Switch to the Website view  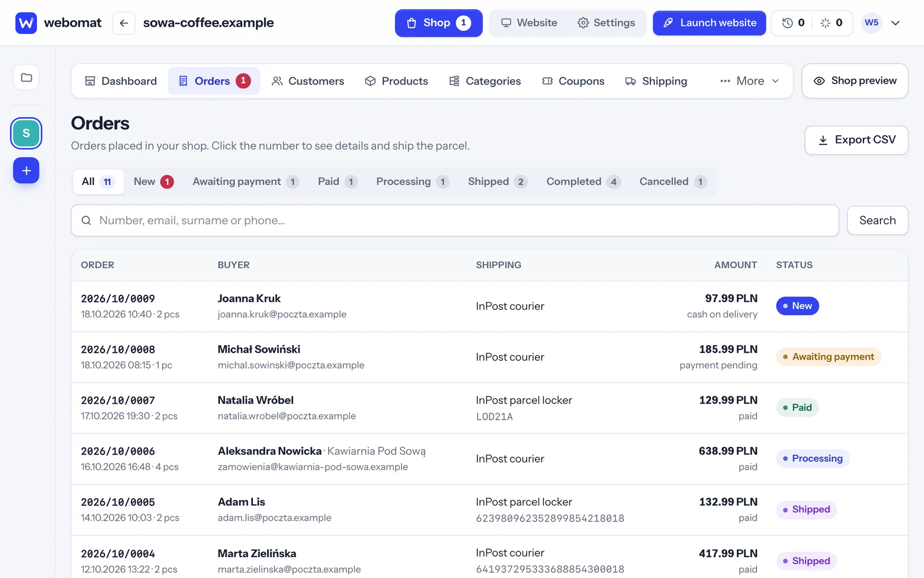click(x=529, y=23)
